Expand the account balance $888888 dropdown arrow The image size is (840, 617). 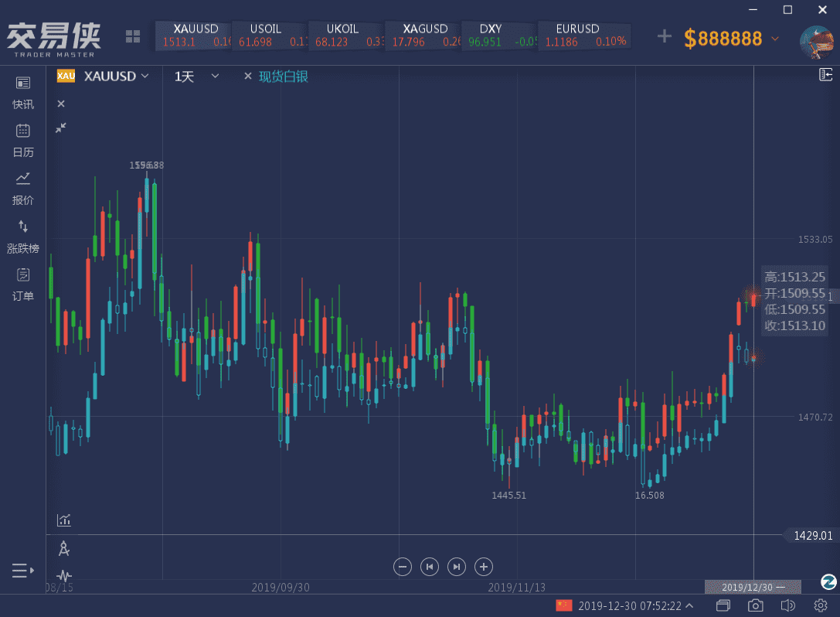point(775,38)
